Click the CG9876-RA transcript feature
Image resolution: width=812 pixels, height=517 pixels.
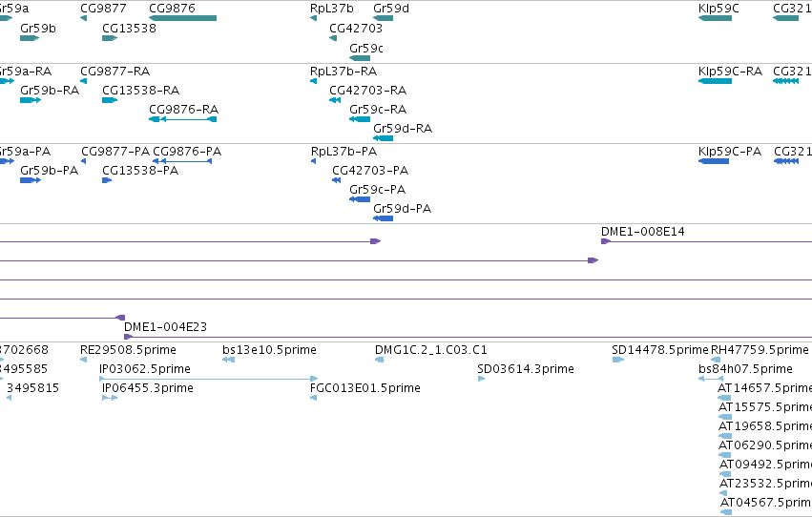click(x=183, y=119)
